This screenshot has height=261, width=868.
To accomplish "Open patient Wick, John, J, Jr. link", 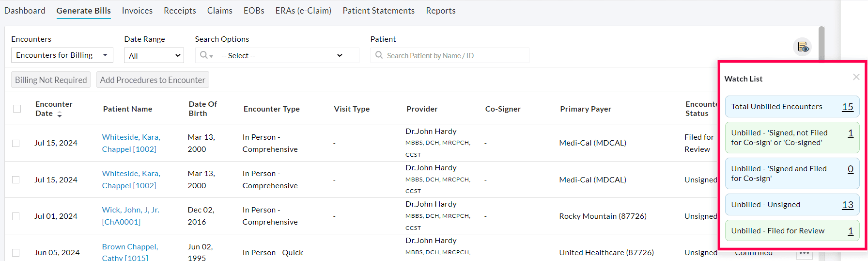I will 130,210.
